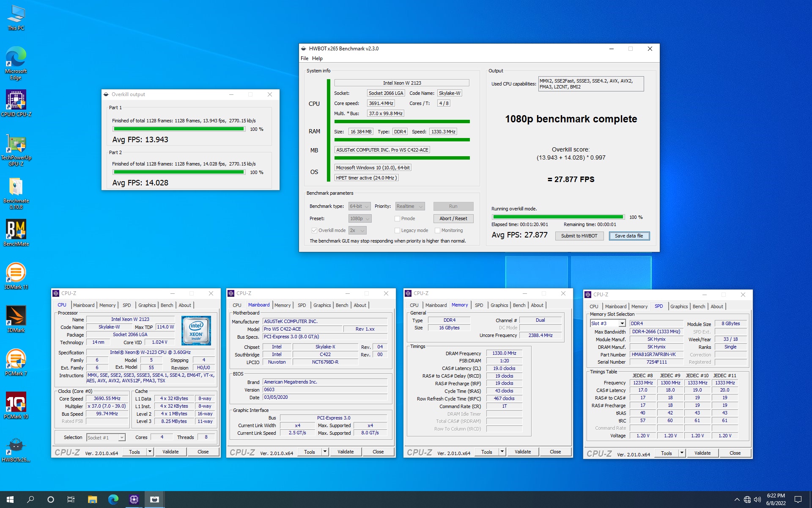Open Priority Realtime dropdown

click(410, 206)
